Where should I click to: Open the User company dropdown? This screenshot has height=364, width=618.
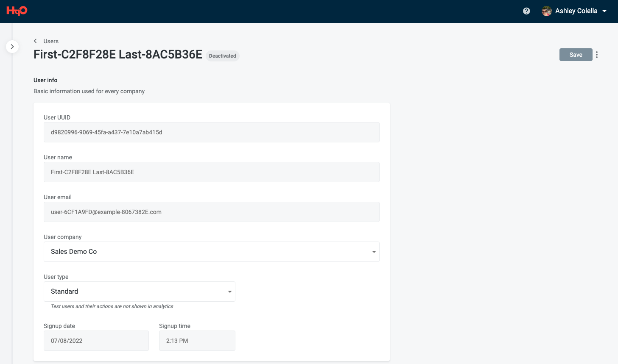[x=211, y=252]
